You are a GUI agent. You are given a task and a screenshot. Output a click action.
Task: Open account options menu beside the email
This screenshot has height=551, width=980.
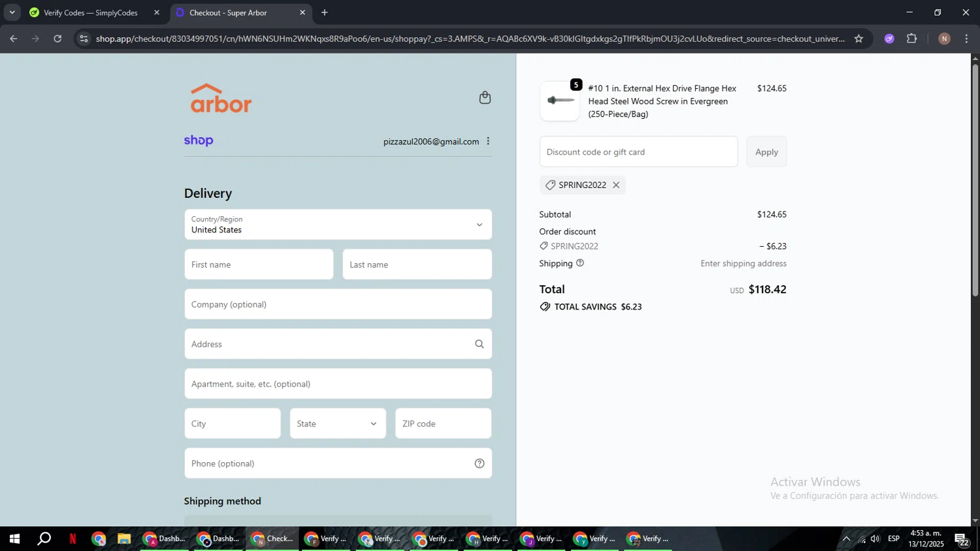pos(488,141)
